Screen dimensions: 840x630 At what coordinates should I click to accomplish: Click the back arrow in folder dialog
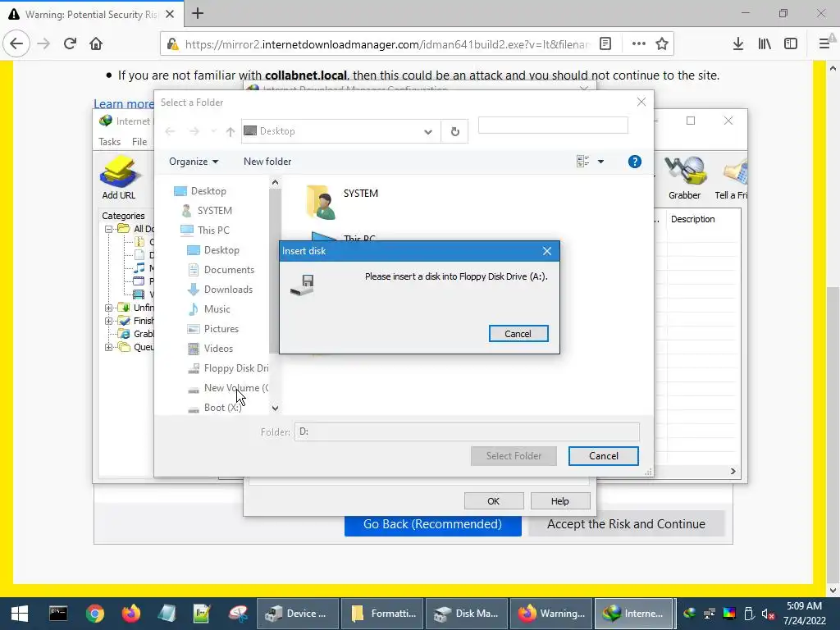tap(170, 131)
